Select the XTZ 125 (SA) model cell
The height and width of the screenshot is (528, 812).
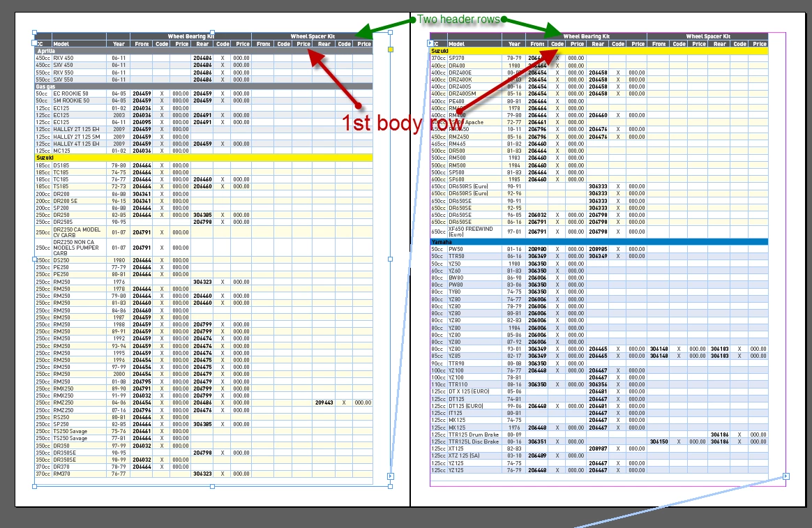[475, 456]
